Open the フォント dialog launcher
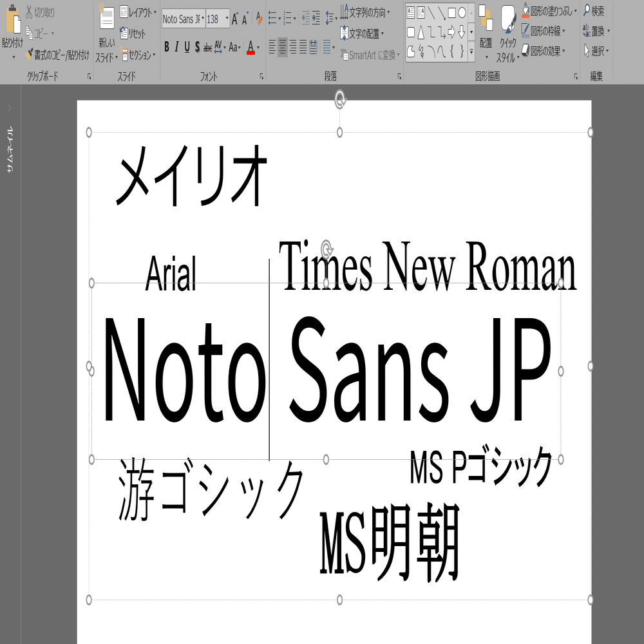Viewport: 644px width, 644px height. click(x=261, y=77)
